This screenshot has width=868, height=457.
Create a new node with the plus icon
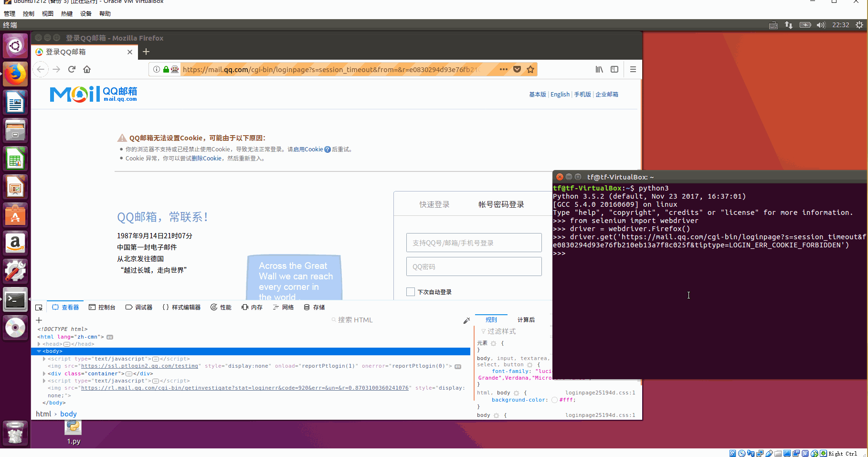click(39, 320)
